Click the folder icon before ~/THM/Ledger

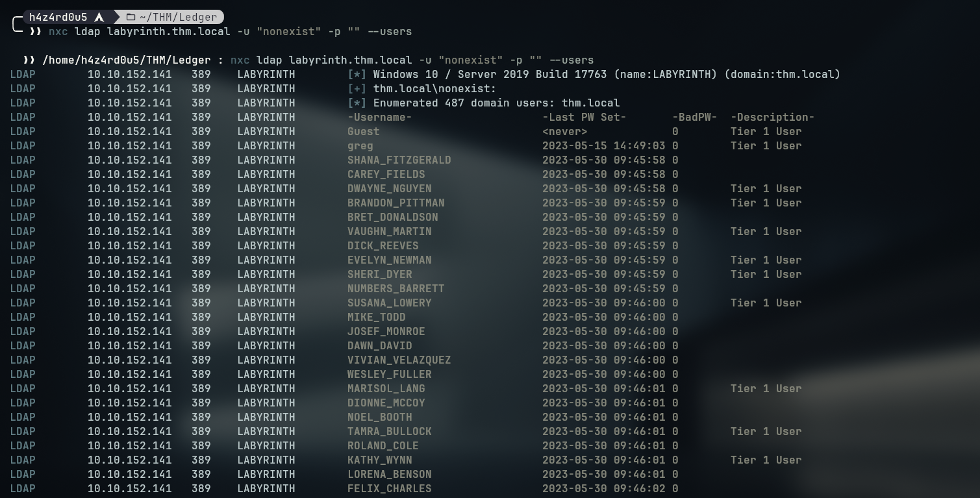131,17
